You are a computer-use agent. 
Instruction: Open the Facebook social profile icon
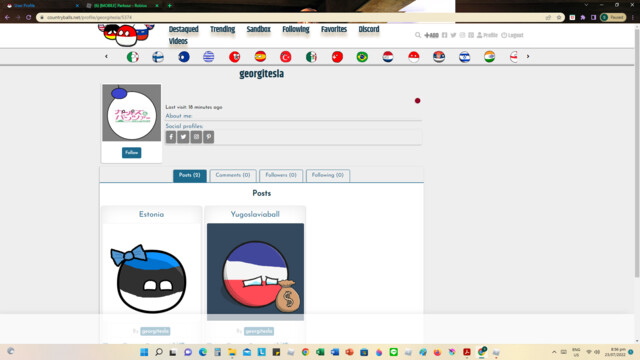click(171, 137)
